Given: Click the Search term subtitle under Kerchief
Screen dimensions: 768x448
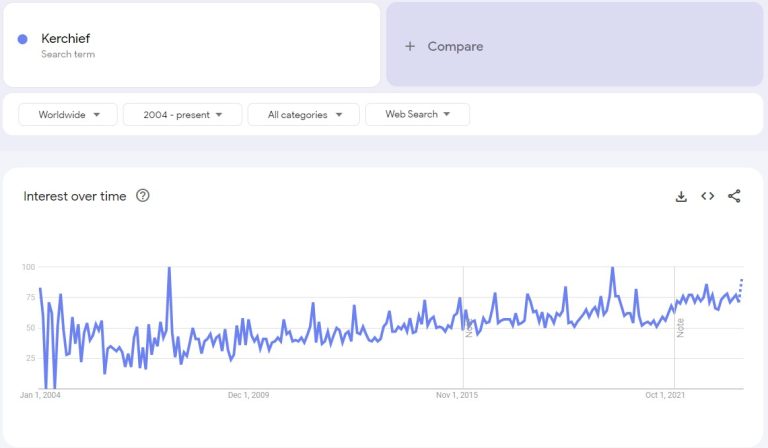Looking at the screenshot, I should [x=68, y=54].
